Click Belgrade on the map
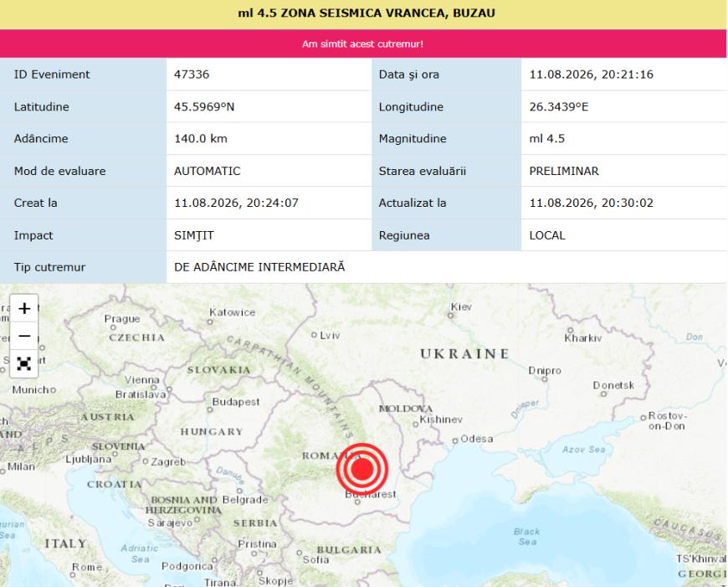The height and width of the screenshot is (587, 728). click(x=245, y=500)
